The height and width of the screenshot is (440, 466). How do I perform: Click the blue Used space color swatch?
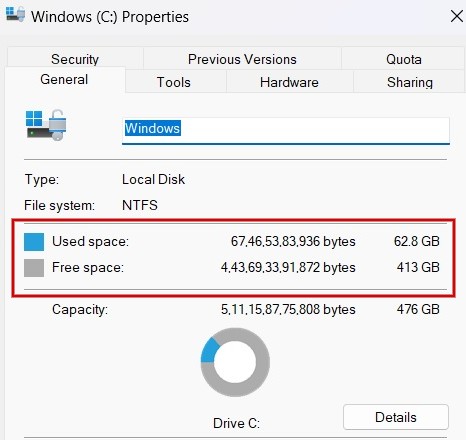tap(34, 242)
